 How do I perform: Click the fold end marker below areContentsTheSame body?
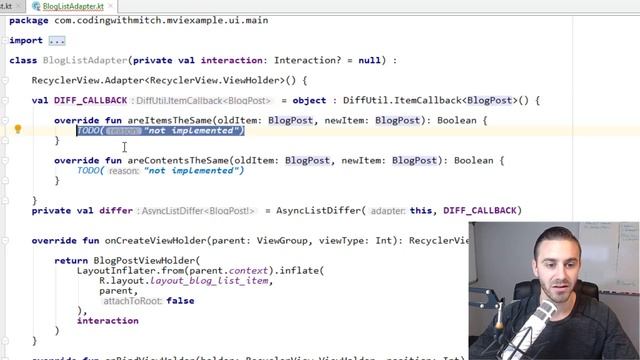coord(4,180)
